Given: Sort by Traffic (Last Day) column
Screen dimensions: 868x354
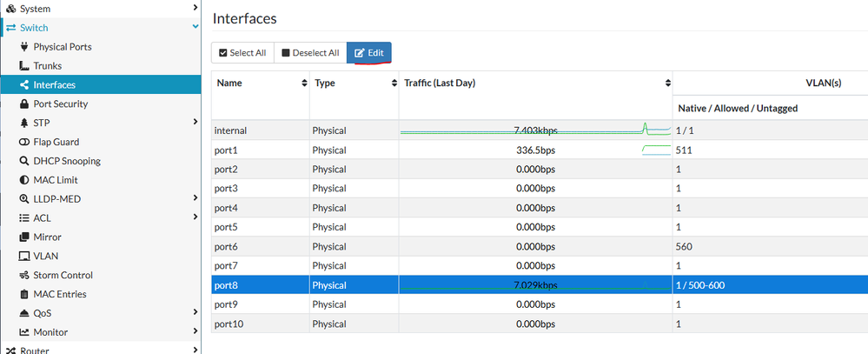Looking at the screenshot, I should [x=667, y=83].
